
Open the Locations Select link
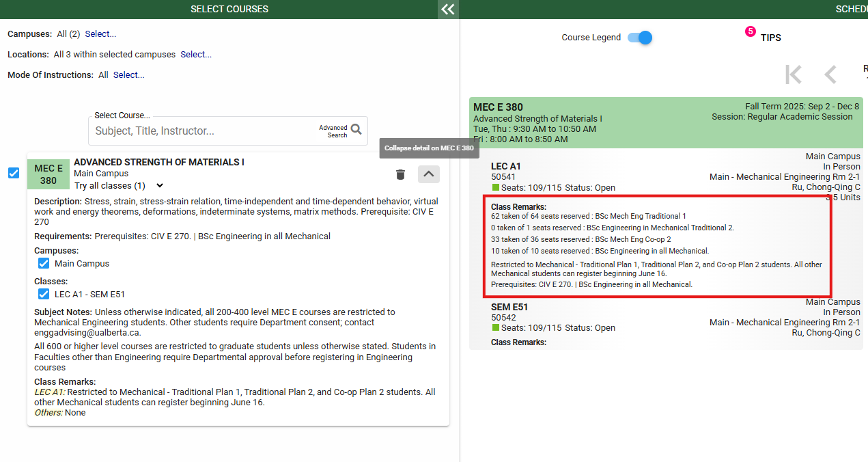coord(196,55)
